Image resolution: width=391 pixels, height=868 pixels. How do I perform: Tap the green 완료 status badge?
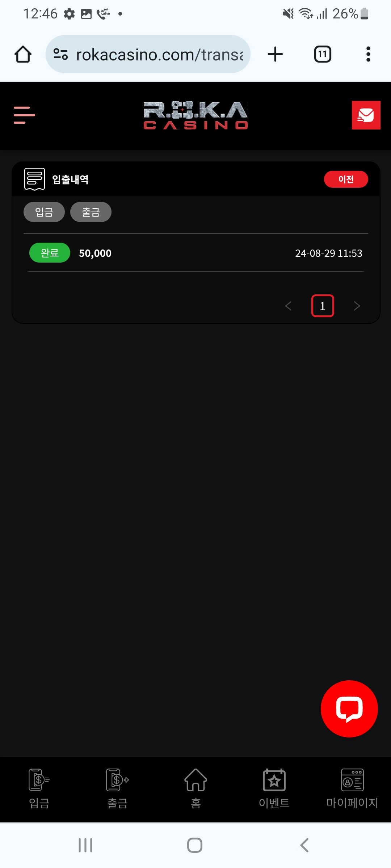[50, 253]
